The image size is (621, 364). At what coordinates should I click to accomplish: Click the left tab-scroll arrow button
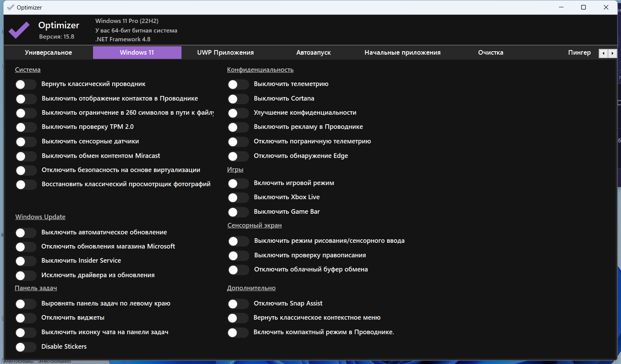[603, 54]
